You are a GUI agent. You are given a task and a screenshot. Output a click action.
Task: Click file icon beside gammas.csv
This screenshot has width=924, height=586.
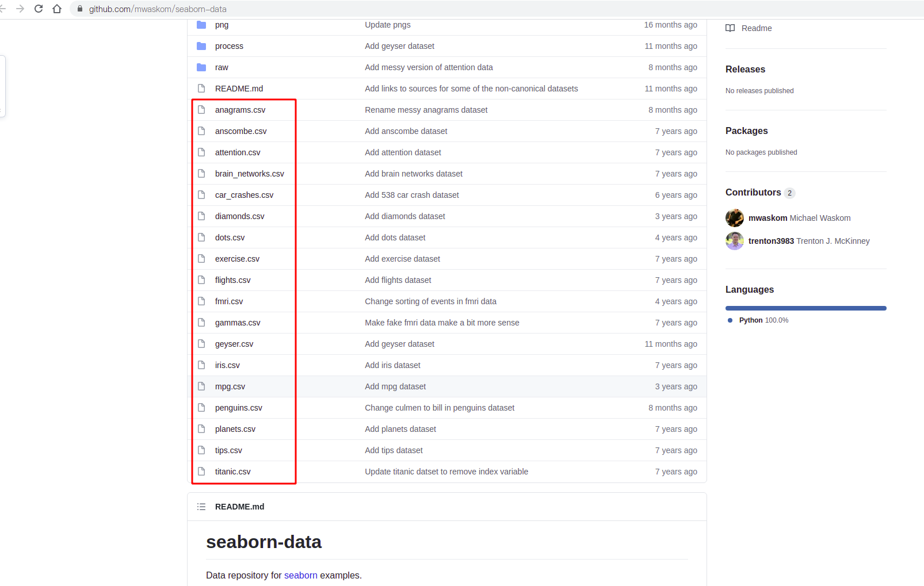pyautogui.click(x=201, y=323)
